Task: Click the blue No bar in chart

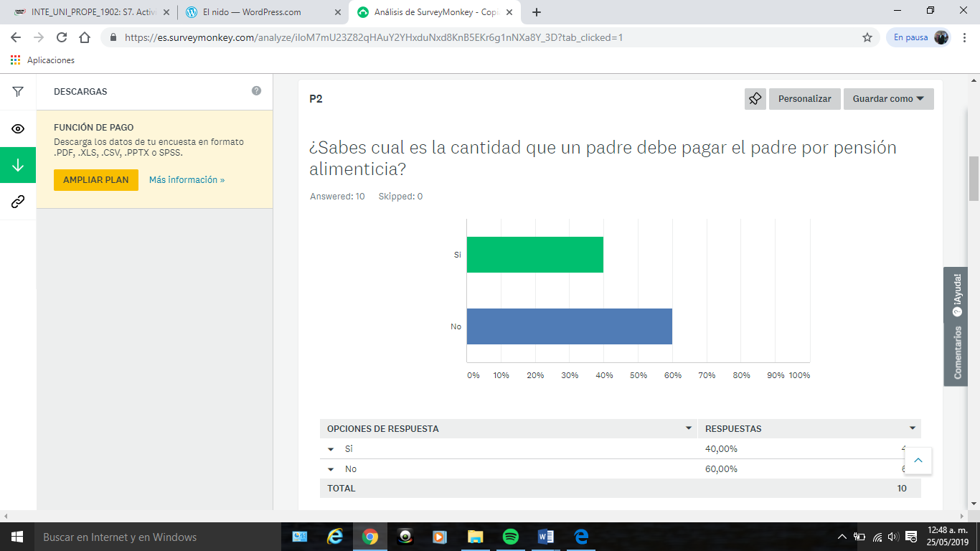Action: (x=570, y=326)
